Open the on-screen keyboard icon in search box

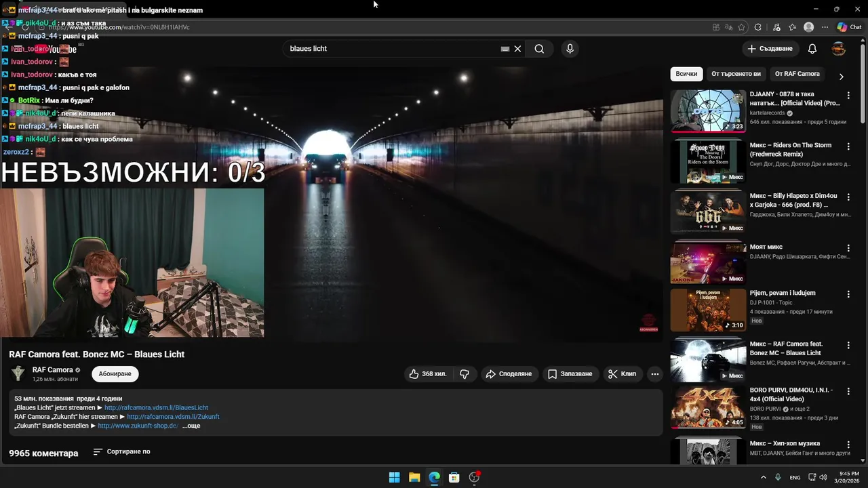coord(505,49)
